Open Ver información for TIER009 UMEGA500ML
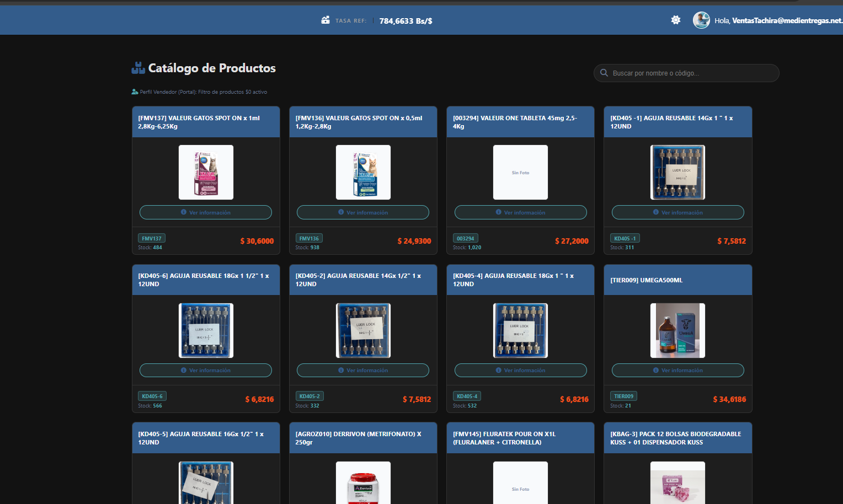The width and height of the screenshot is (843, 504). tap(678, 371)
